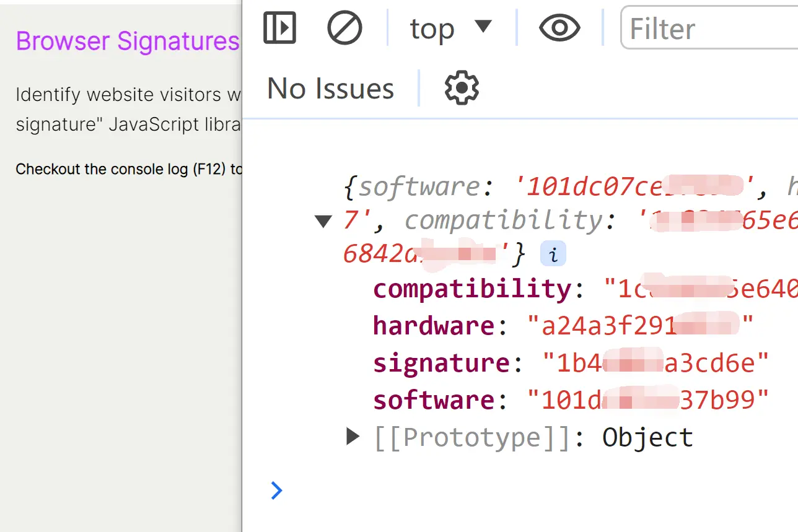The image size is (798, 532).
Task: Open the Browser Signatures heading link
Action: 127,40
